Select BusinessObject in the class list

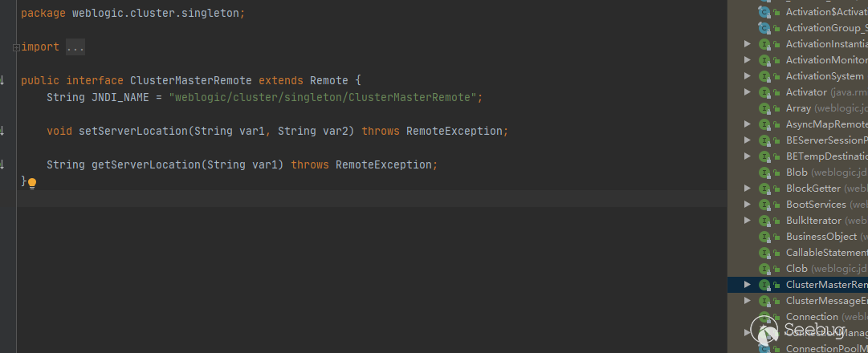[x=822, y=237]
